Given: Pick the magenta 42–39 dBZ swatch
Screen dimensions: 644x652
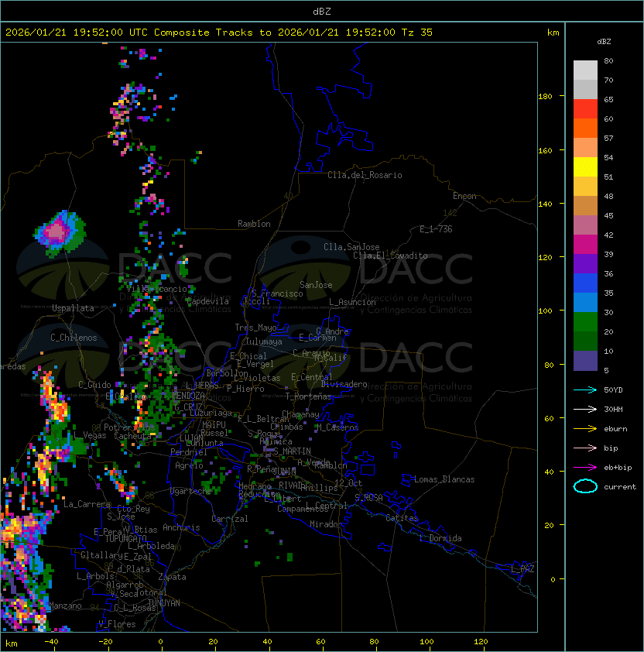Looking at the screenshot, I should click(585, 245).
